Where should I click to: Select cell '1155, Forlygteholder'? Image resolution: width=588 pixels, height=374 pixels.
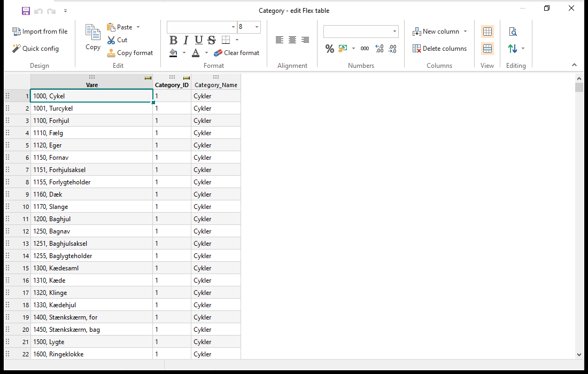[x=91, y=182]
